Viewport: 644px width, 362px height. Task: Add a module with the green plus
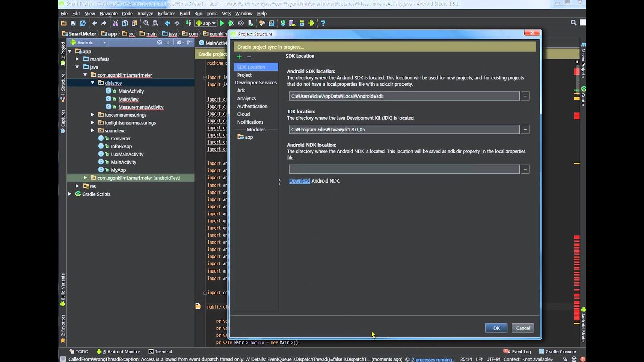point(239,57)
